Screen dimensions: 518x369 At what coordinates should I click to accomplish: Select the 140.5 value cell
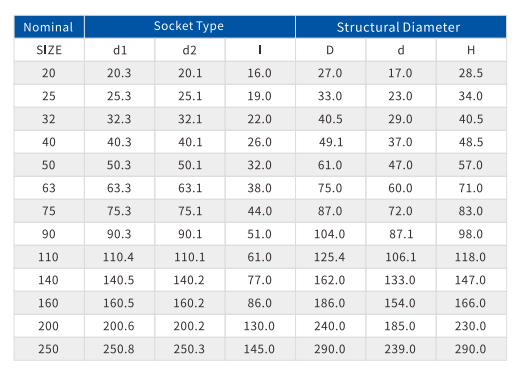119,280
